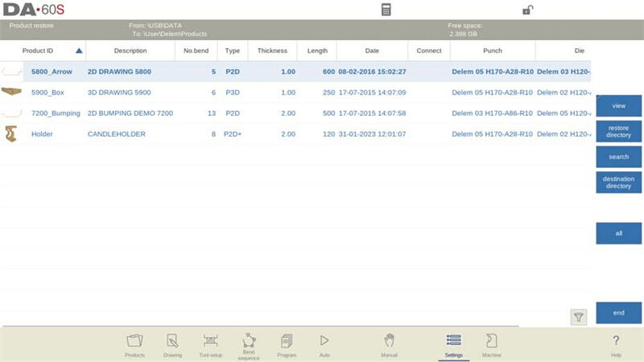Select the Settings tab
The image size is (644, 362).
pyautogui.click(x=453, y=343)
